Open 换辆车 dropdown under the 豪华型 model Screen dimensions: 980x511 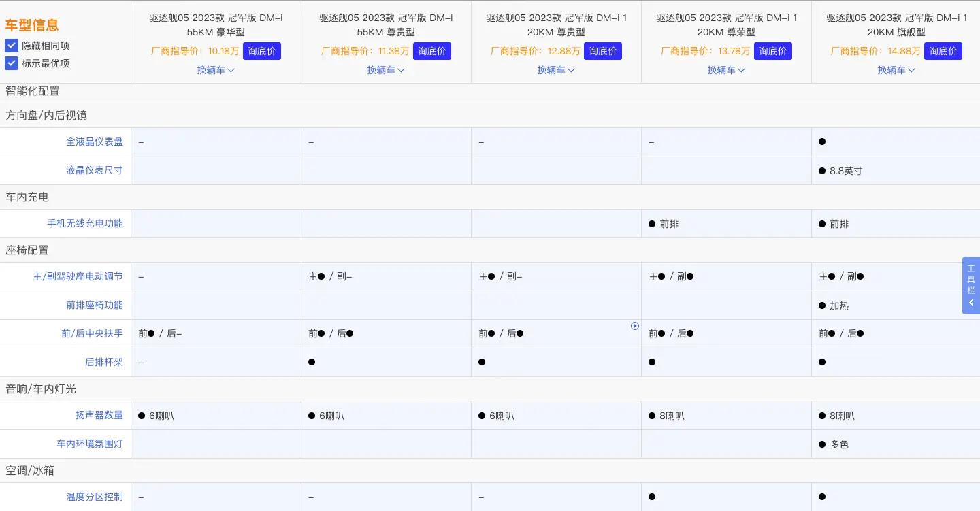[216, 70]
